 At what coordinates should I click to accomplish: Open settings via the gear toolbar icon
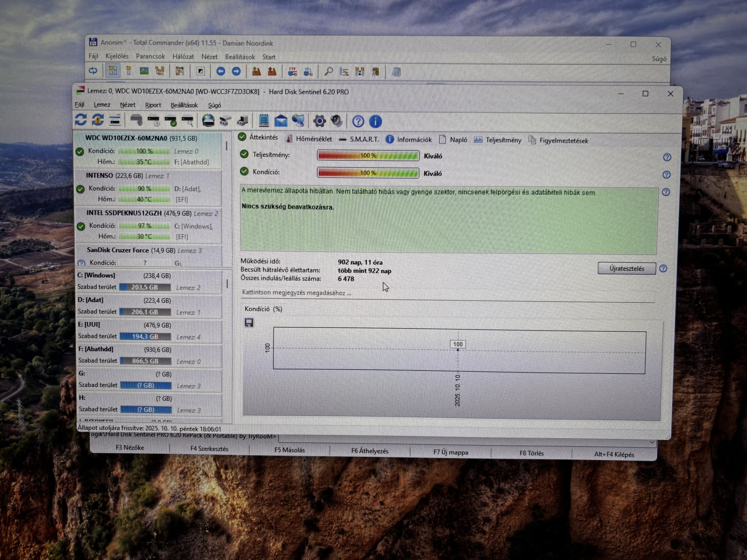click(319, 121)
